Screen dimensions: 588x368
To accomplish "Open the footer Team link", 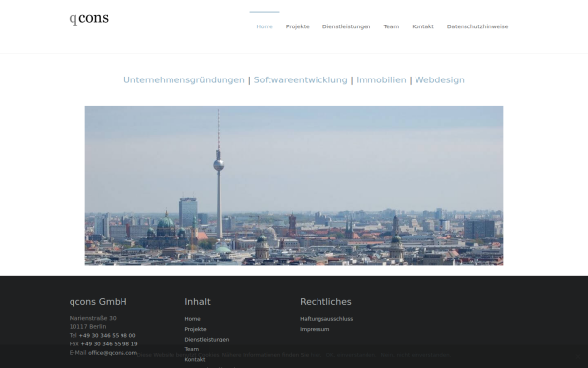I will point(192,349).
